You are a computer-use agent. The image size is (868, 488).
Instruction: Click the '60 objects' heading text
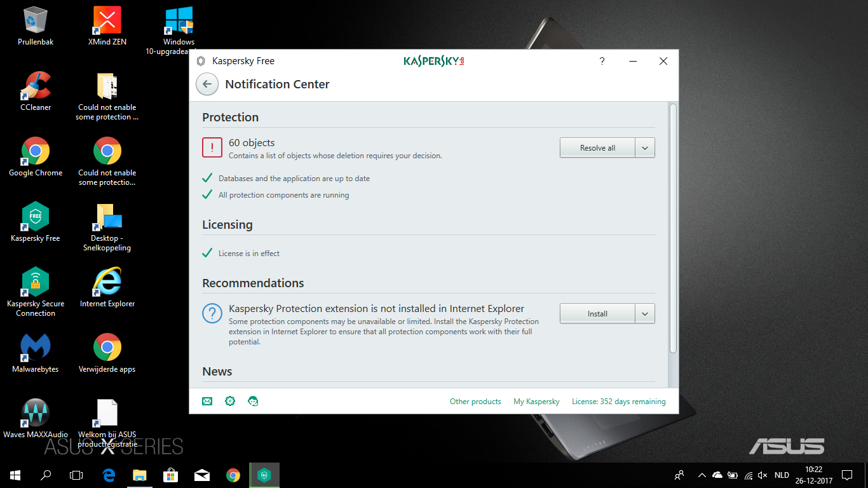pyautogui.click(x=252, y=143)
